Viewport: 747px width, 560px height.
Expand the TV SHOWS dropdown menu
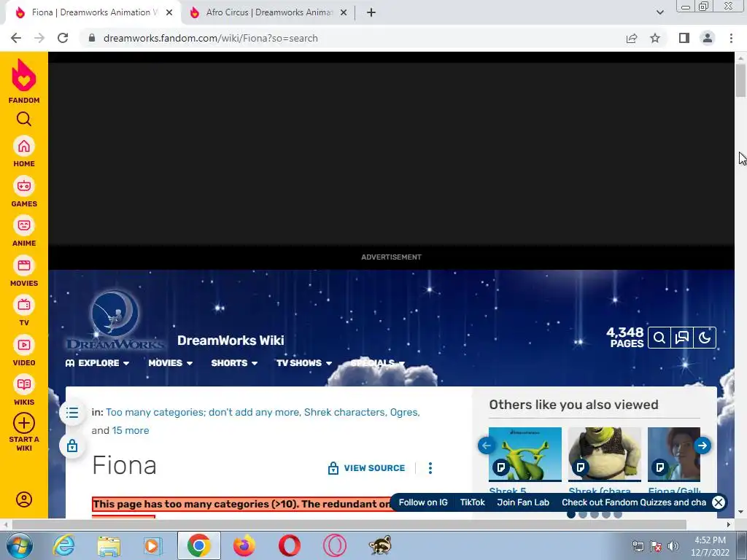click(x=304, y=363)
